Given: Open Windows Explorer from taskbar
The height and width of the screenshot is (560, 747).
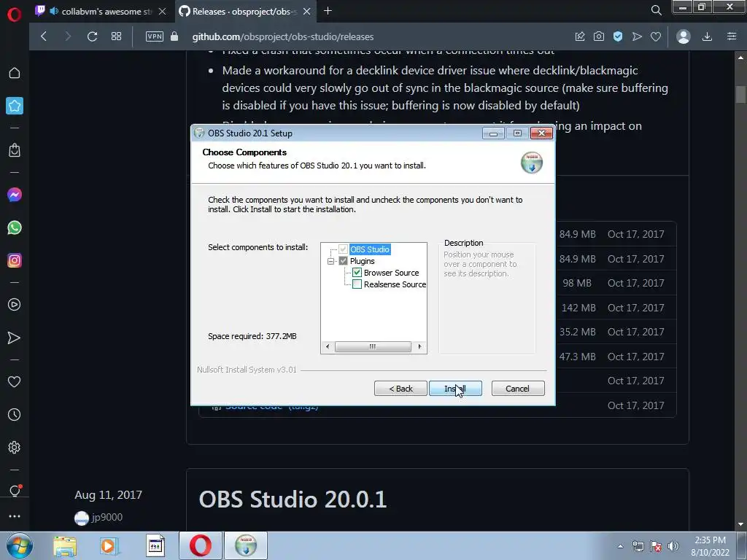Looking at the screenshot, I should (65, 546).
